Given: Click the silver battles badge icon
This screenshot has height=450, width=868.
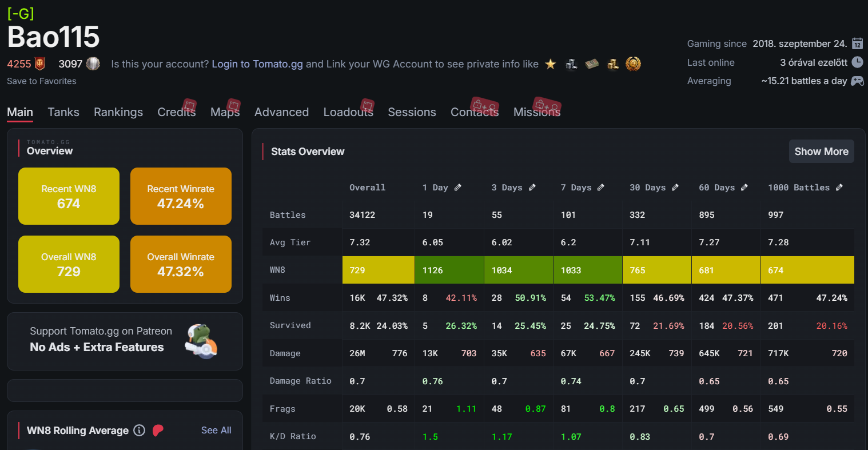Looking at the screenshot, I should 93,64.
